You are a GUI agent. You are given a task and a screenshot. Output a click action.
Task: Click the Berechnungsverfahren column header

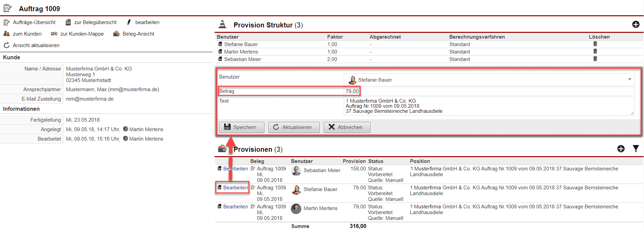pyautogui.click(x=477, y=37)
